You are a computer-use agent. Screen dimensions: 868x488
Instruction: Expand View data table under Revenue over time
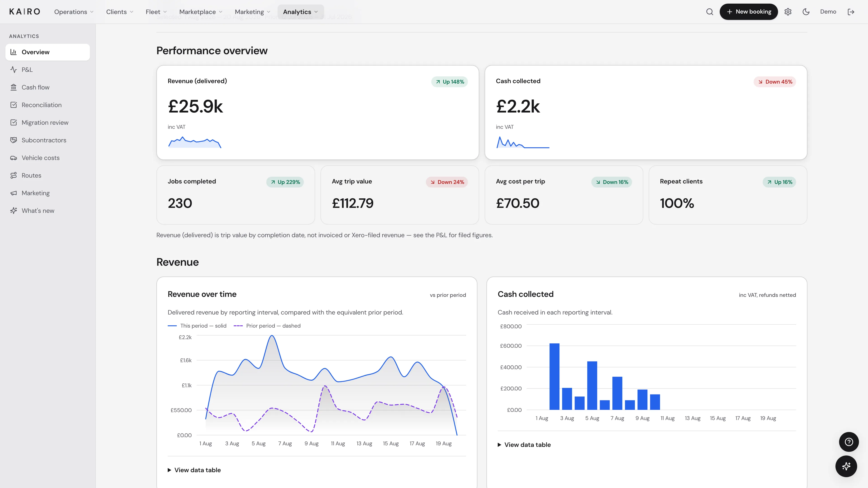point(194,470)
